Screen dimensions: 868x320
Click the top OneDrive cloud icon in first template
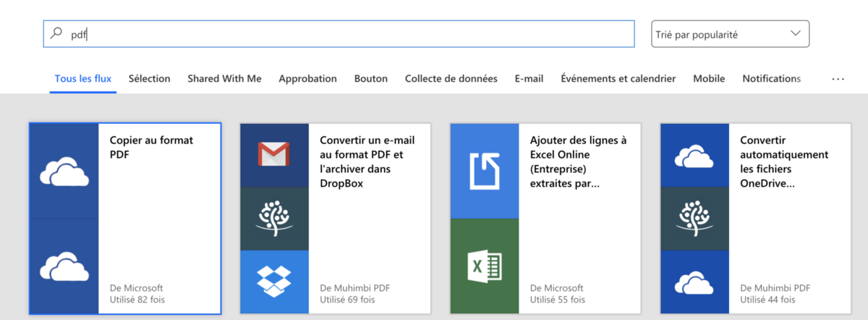coord(64,172)
